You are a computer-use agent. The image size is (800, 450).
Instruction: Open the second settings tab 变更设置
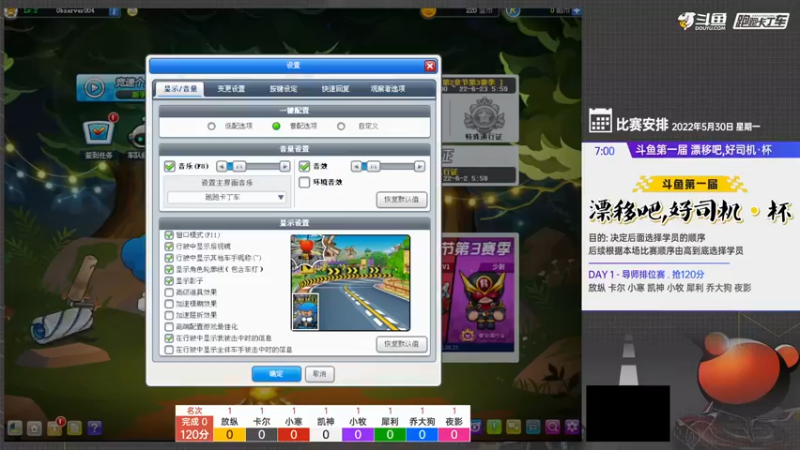pyautogui.click(x=231, y=89)
